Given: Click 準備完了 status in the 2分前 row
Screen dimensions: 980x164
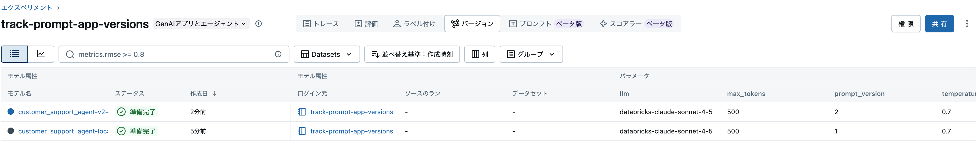Looking at the screenshot, I should [137, 111].
